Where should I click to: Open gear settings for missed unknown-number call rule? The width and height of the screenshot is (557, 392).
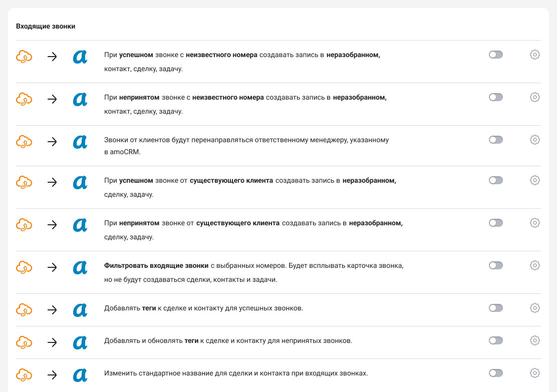coord(534,97)
